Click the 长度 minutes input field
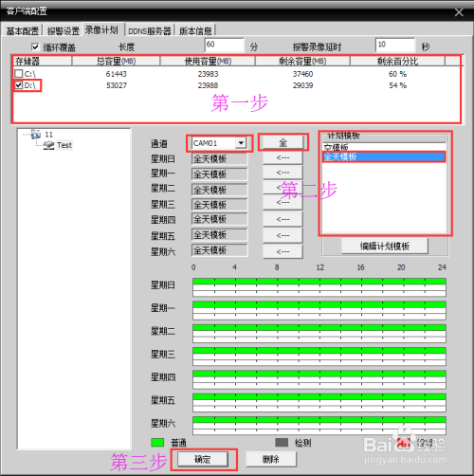Viewport: 474px width, 476px height. pos(225,45)
